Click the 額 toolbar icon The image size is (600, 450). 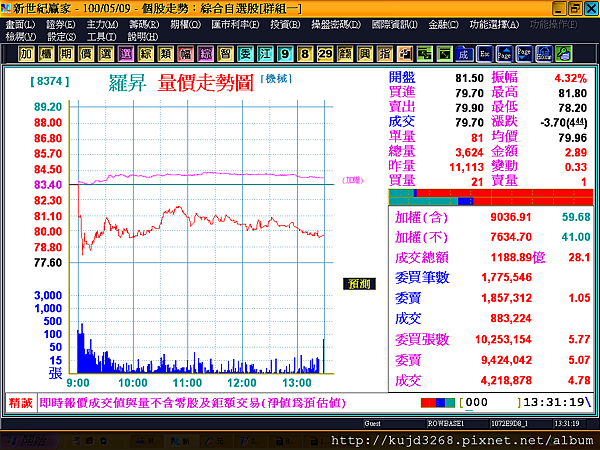pyautogui.click(x=345, y=54)
